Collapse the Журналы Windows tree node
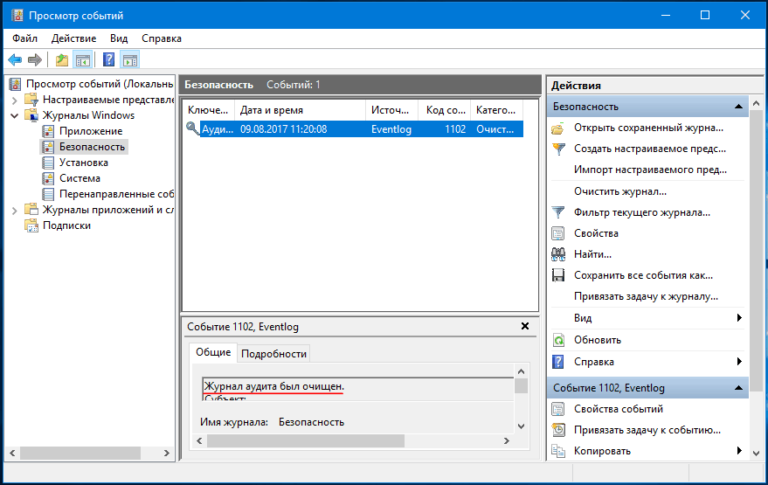The height and width of the screenshot is (485, 768). (x=13, y=116)
